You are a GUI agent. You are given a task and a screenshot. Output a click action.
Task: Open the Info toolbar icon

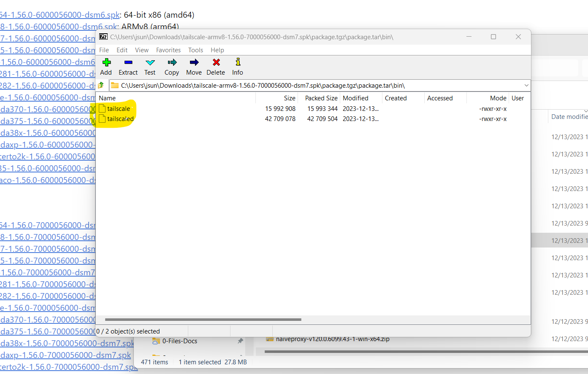[238, 62]
